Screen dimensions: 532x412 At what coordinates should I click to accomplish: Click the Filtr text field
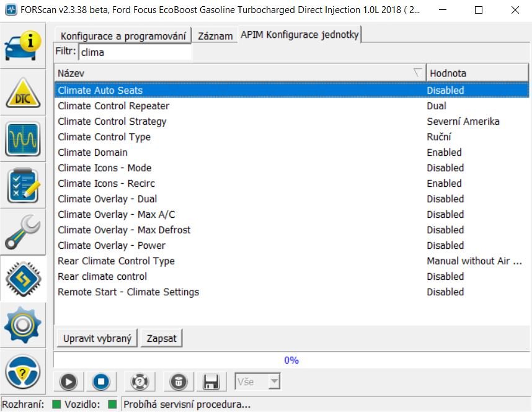coord(135,52)
